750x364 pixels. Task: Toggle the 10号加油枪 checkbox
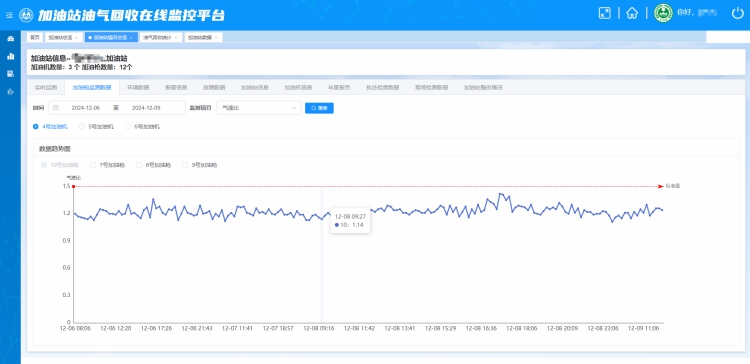pos(44,165)
